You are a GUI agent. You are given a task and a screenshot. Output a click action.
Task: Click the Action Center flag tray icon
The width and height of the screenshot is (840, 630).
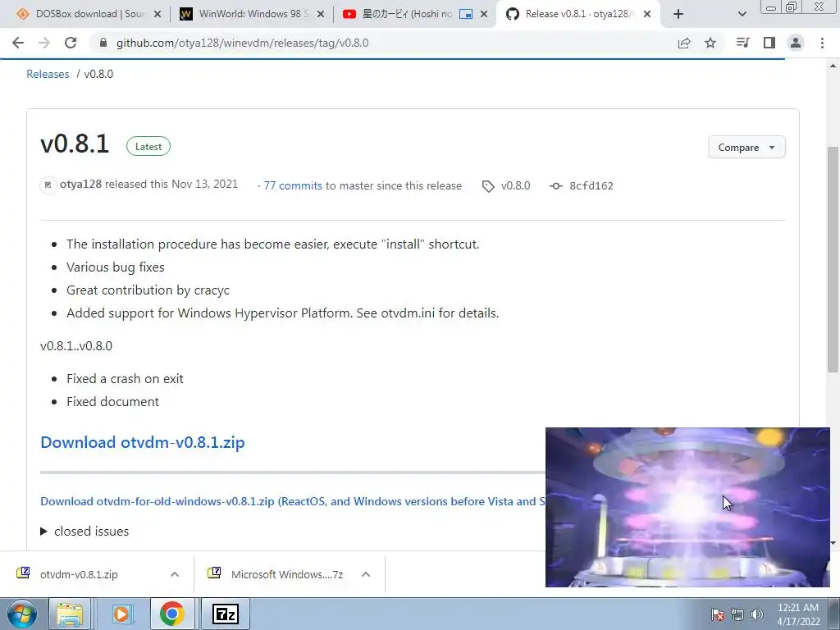coord(718,614)
